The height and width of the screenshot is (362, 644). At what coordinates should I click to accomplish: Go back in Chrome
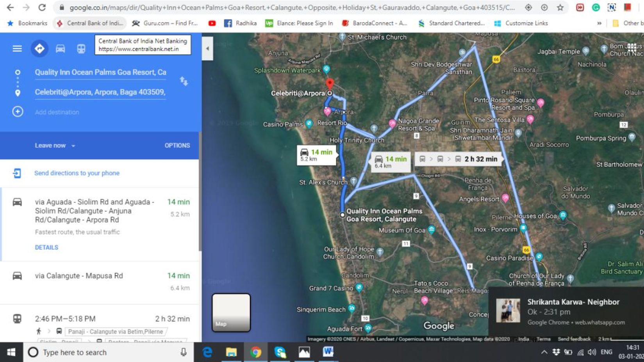10,7
